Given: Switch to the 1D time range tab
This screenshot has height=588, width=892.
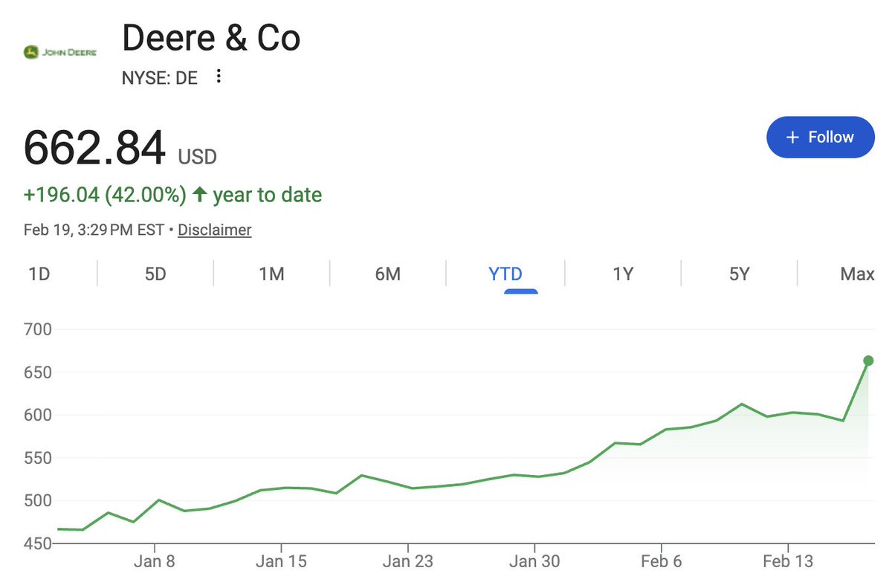Looking at the screenshot, I should [x=39, y=274].
